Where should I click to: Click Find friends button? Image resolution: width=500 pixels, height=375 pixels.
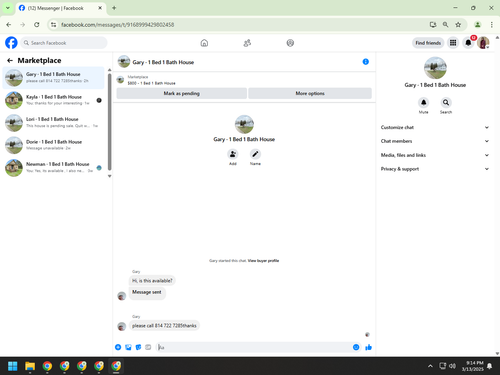[x=428, y=43]
